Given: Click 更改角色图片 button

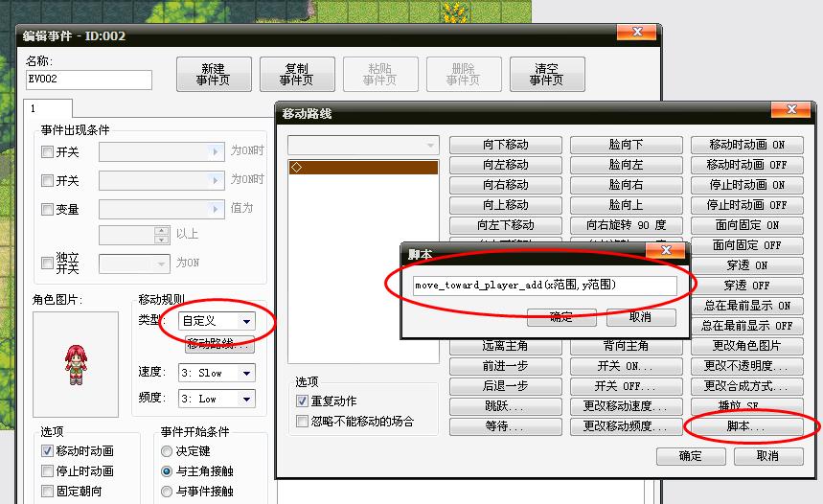Looking at the screenshot, I should coord(747,346).
